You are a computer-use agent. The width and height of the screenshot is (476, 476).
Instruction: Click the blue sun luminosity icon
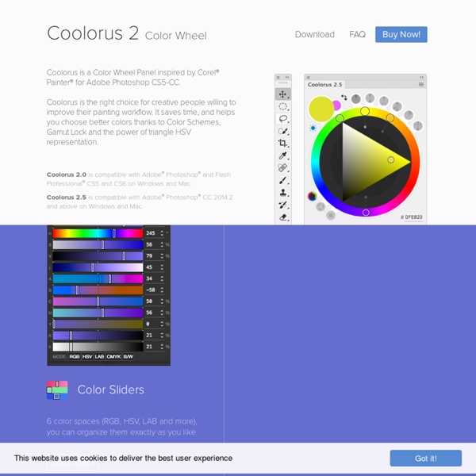313,128
